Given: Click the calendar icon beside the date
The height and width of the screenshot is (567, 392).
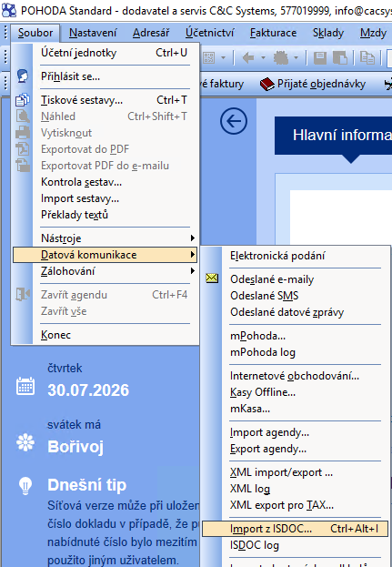Looking at the screenshot, I should (x=25, y=386).
